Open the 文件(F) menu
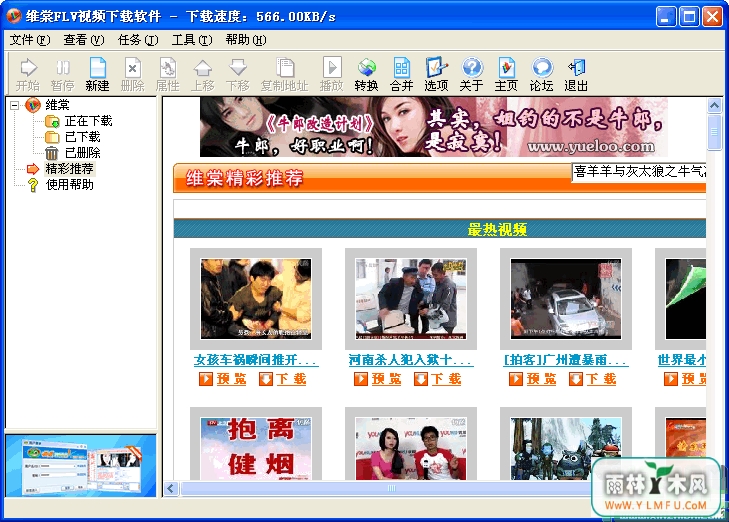 30,40
